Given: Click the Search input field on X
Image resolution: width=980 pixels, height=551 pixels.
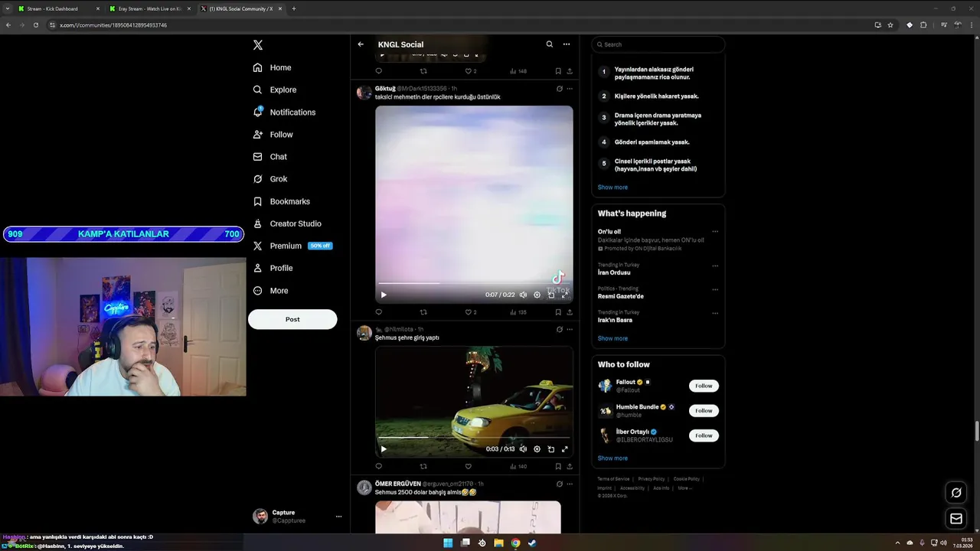Looking at the screenshot, I should coord(658,44).
